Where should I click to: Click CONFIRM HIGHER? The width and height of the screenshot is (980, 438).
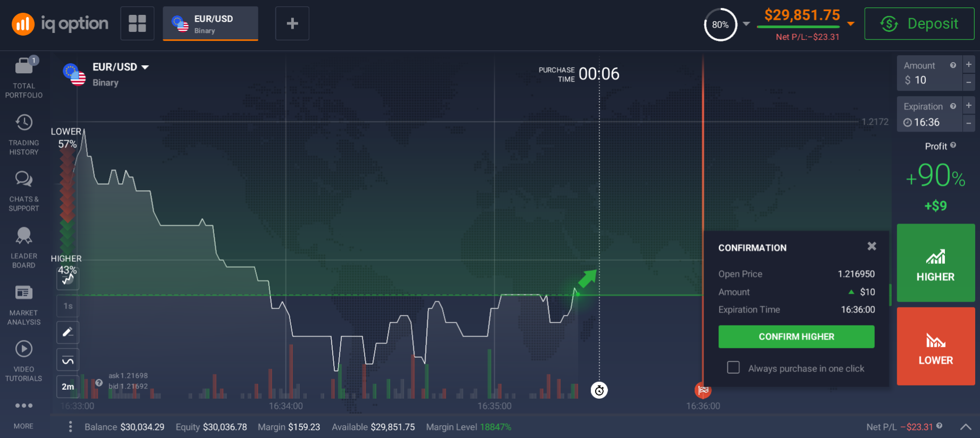(x=796, y=337)
